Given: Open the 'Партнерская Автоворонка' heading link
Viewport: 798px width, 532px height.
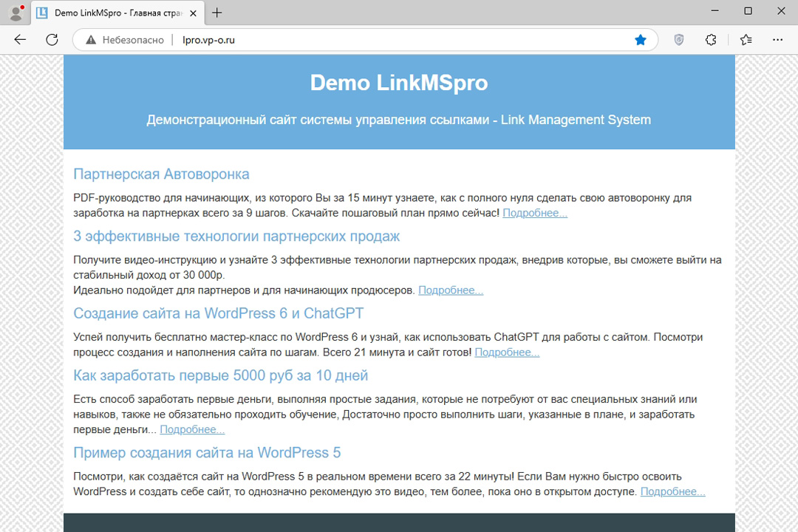Looking at the screenshot, I should [x=161, y=174].
